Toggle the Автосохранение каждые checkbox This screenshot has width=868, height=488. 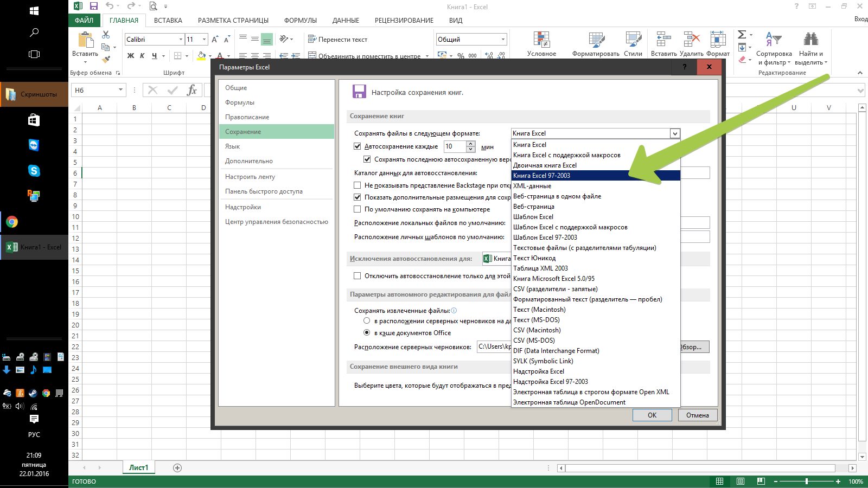tap(357, 146)
